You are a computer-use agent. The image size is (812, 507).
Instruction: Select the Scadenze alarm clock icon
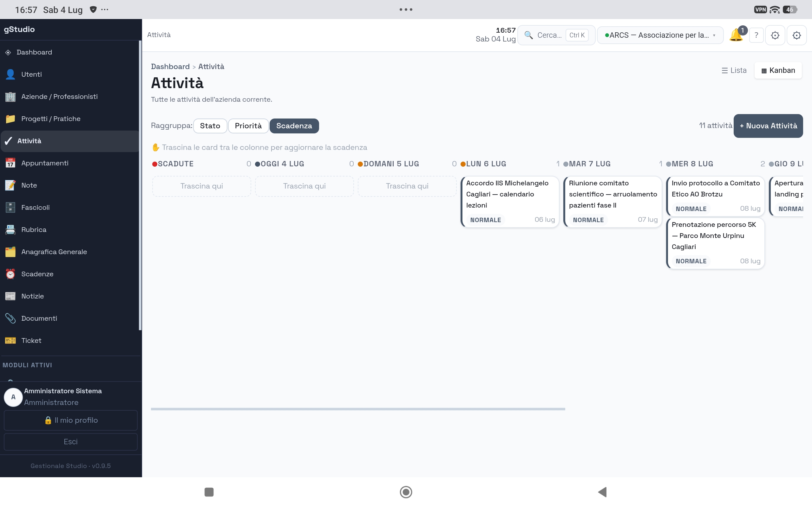[x=10, y=274]
